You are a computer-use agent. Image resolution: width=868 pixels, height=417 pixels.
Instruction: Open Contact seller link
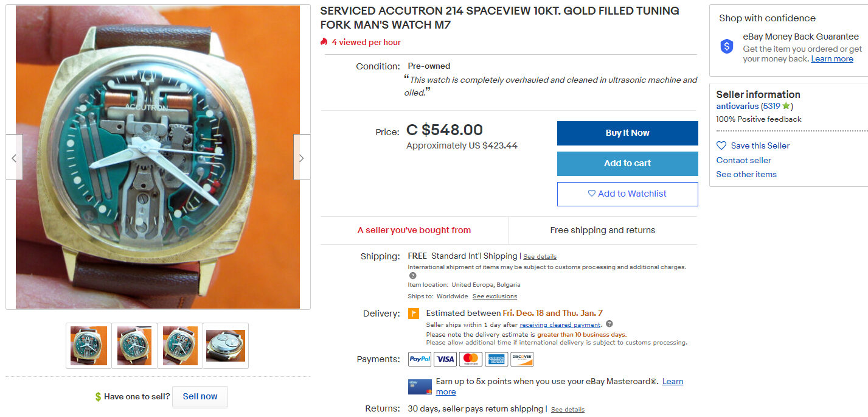click(x=743, y=160)
